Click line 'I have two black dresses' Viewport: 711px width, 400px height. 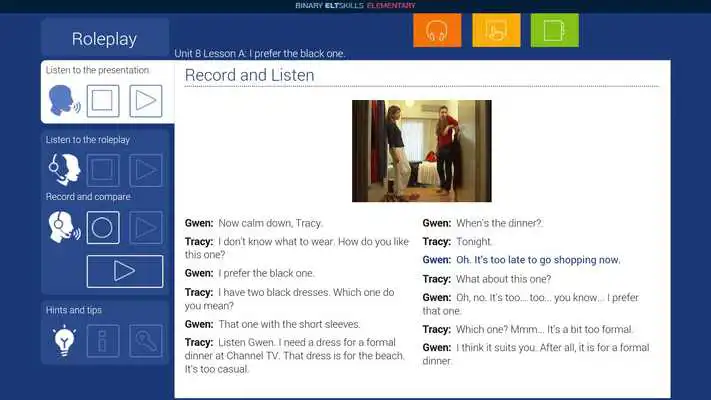(289, 299)
